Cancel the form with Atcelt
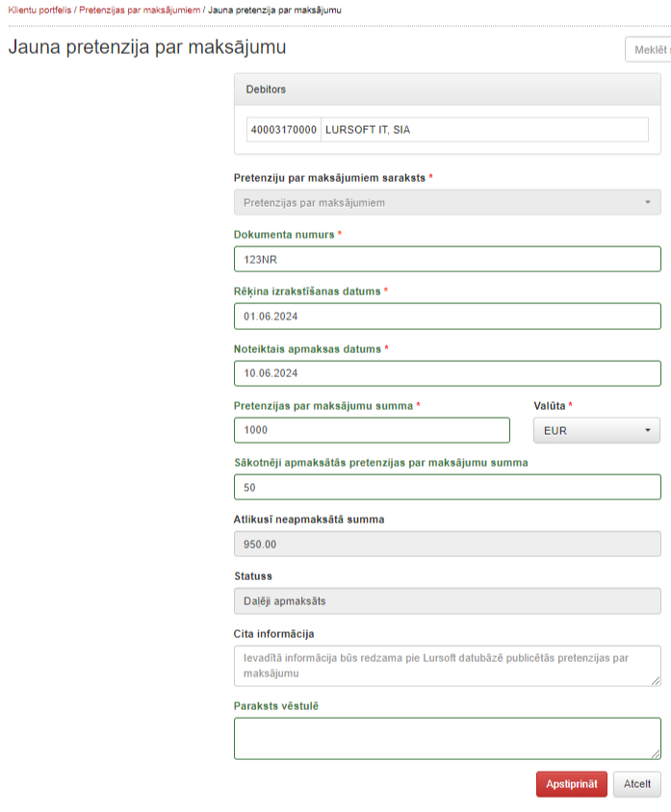Screen dimensions: 671x812 tap(637, 784)
